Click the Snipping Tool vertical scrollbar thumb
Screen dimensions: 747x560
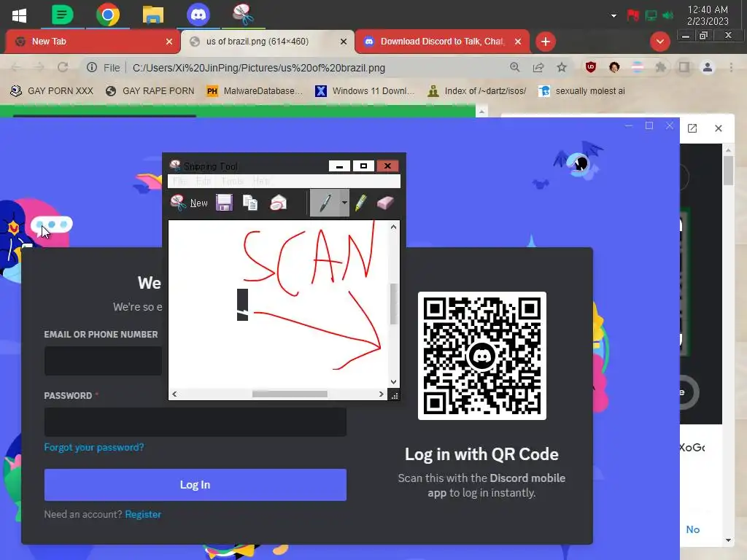(x=393, y=304)
